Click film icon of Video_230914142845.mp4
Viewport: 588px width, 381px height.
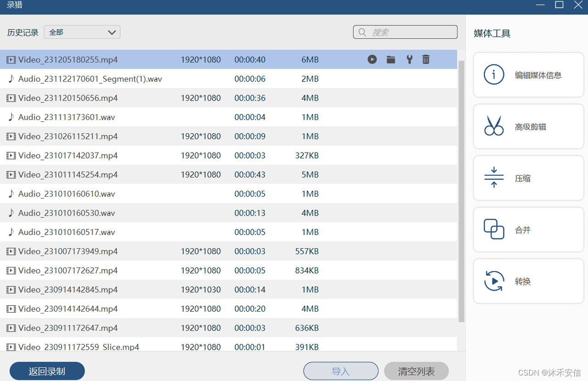11,290
